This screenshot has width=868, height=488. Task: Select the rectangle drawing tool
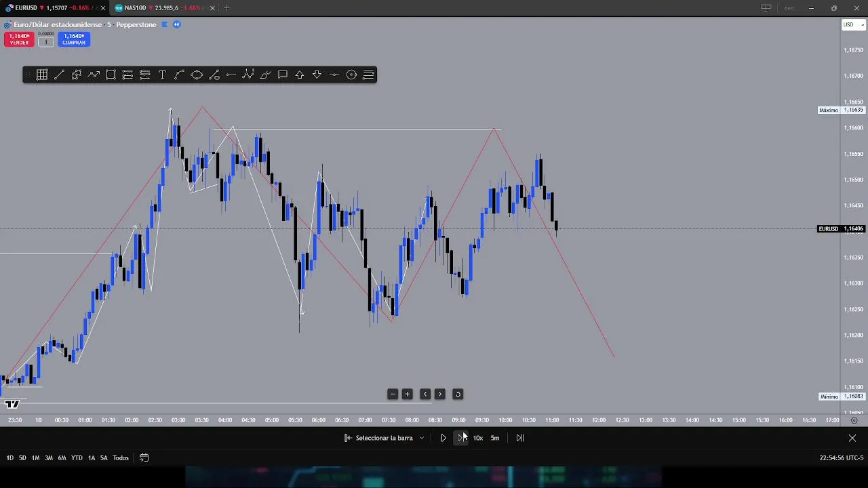[x=111, y=75]
